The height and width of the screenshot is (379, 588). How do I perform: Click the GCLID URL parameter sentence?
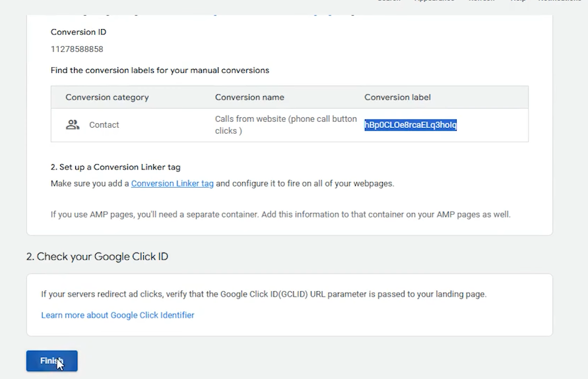263,295
